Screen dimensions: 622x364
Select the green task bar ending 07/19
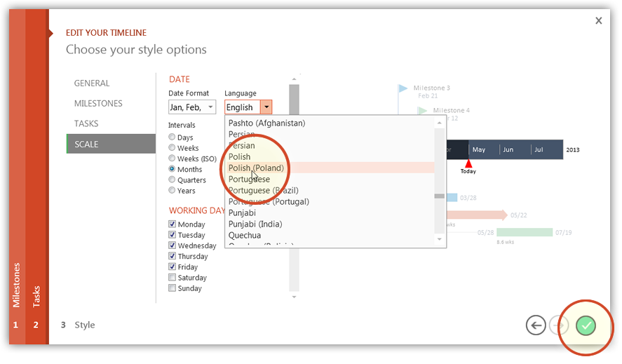tap(525, 232)
